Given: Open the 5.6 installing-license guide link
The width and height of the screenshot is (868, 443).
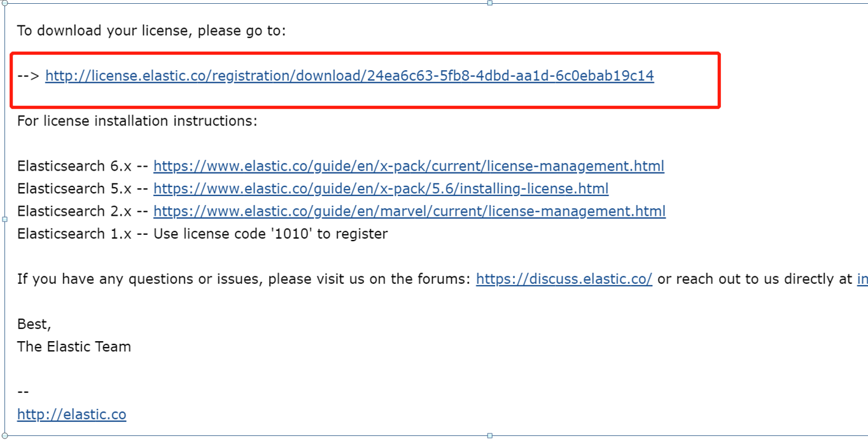Looking at the screenshot, I should tap(381, 189).
